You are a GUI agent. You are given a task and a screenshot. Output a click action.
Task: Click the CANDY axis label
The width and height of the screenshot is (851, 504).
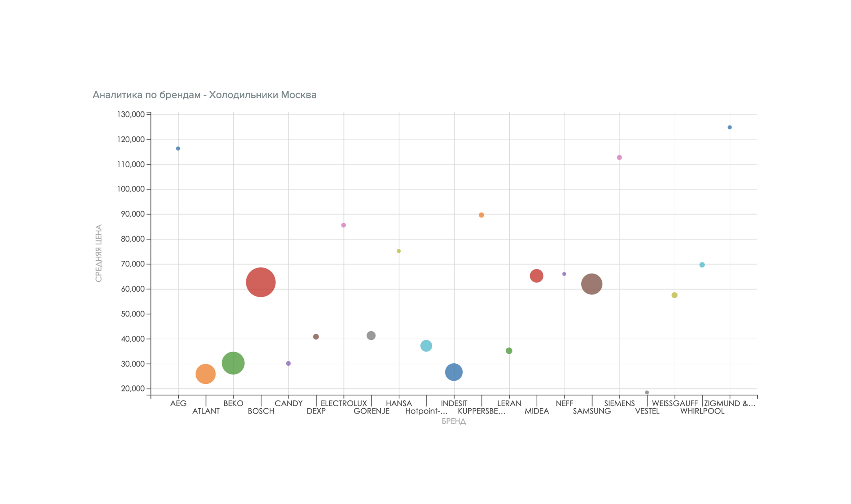pos(288,403)
